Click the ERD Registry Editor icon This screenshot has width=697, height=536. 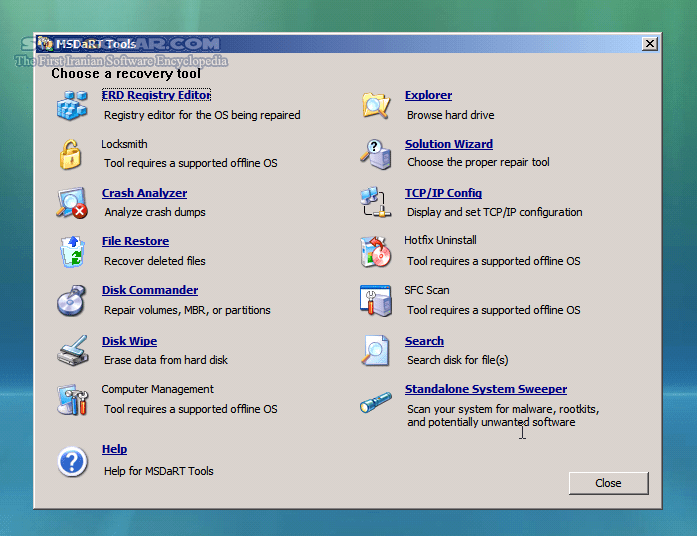[x=73, y=105]
